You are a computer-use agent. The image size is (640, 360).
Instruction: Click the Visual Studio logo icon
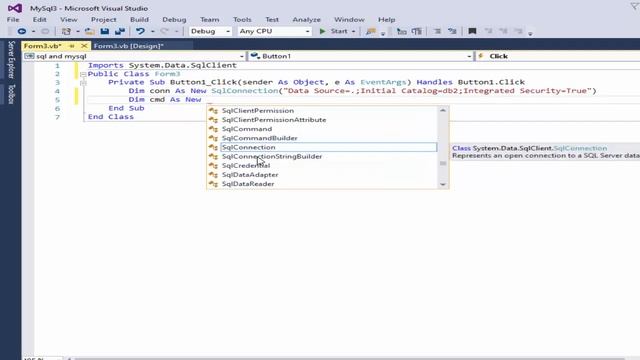pyautogui.click(x=15, y=8)
